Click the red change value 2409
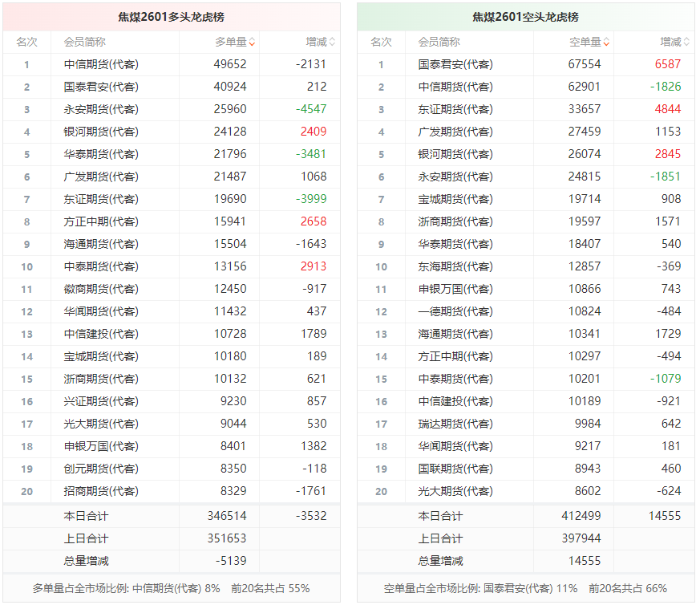This screenshot has height=605, width=700. 314,132
